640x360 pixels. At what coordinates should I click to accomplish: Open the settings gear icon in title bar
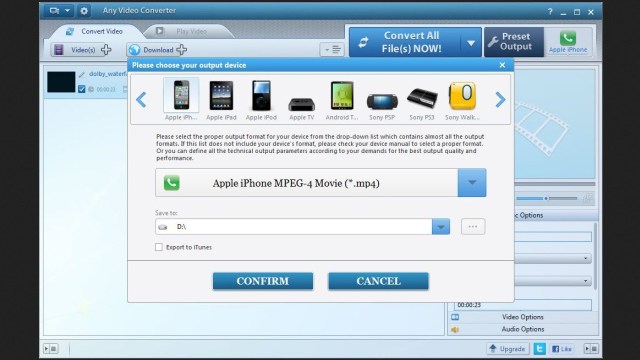click(84, 11)
